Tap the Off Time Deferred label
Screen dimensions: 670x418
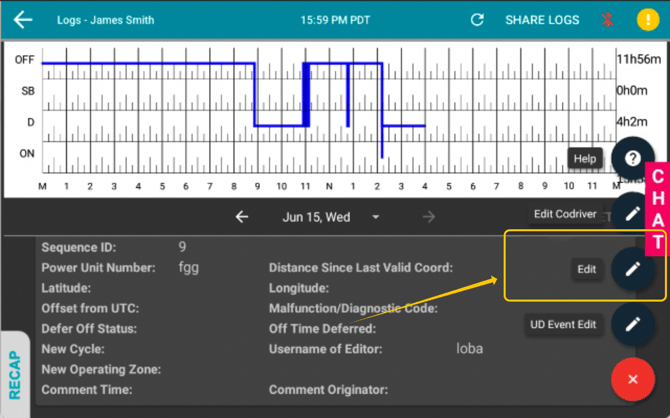pyautogui.click(x=322, y=329)
